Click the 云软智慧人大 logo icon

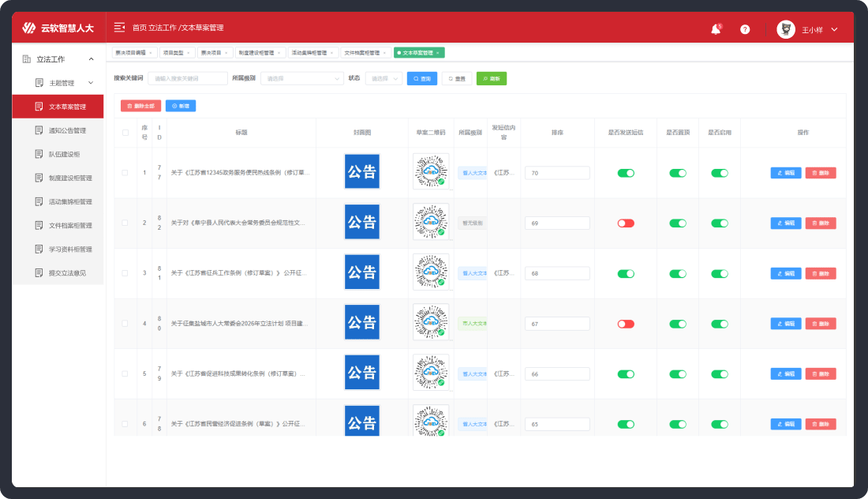click(32, 26)
